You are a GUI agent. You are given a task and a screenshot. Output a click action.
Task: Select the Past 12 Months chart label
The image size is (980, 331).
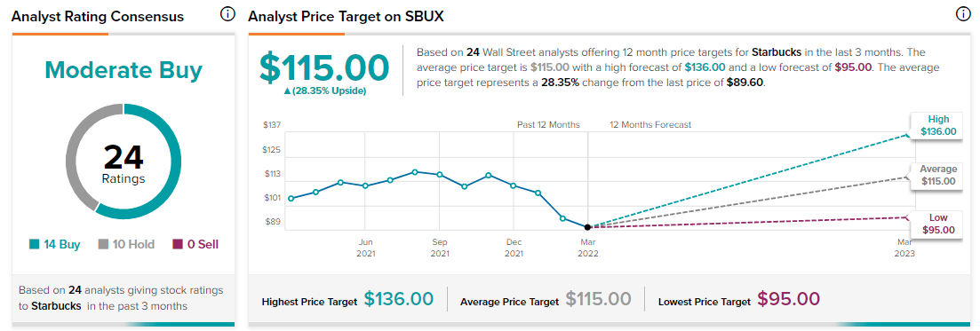(x=548, y=125)
